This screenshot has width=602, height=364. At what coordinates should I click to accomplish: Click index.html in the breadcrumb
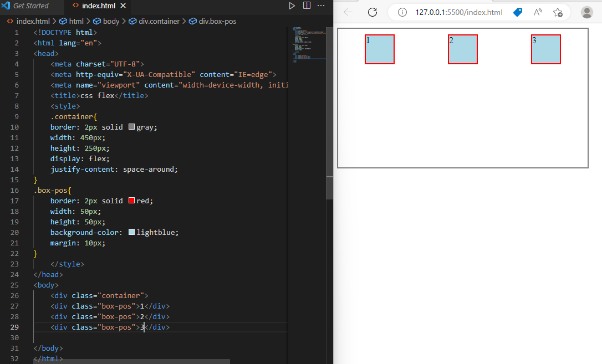coord(33,22)
